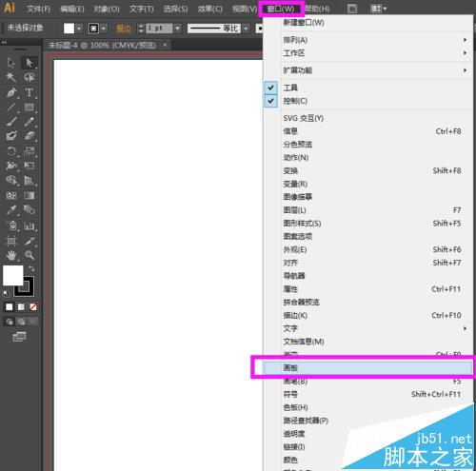Click the large white Fill swatch in toolbar
This screenshot has height=471, width=476.
13,275
